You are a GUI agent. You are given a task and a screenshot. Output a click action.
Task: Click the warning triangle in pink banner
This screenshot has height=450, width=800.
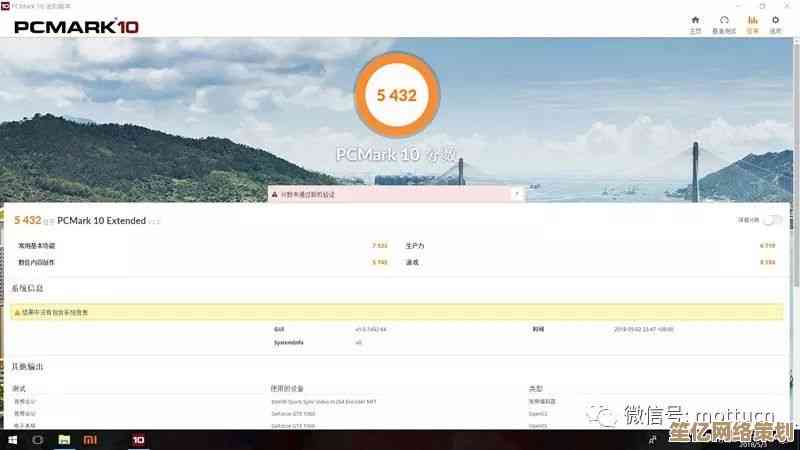(275, 195)
